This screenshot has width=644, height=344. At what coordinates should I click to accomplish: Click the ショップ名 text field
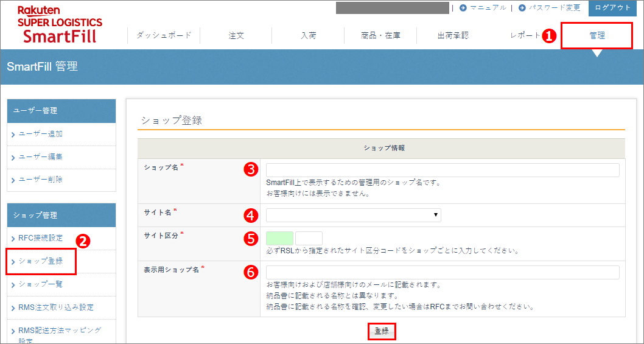(x=443, y=170)
